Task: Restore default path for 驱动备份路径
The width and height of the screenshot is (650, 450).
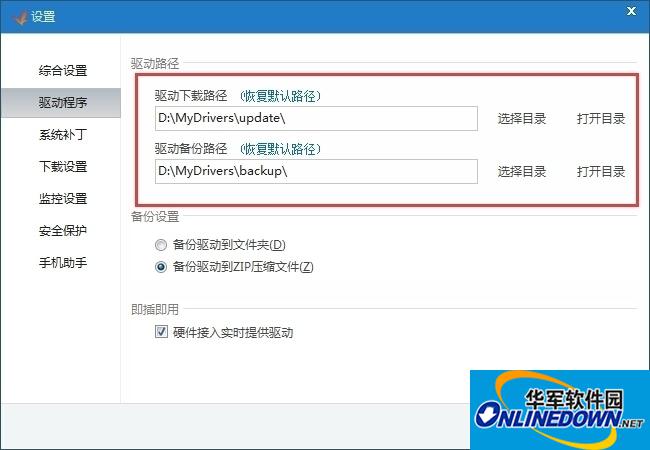Action: click(x=281, y=149)
